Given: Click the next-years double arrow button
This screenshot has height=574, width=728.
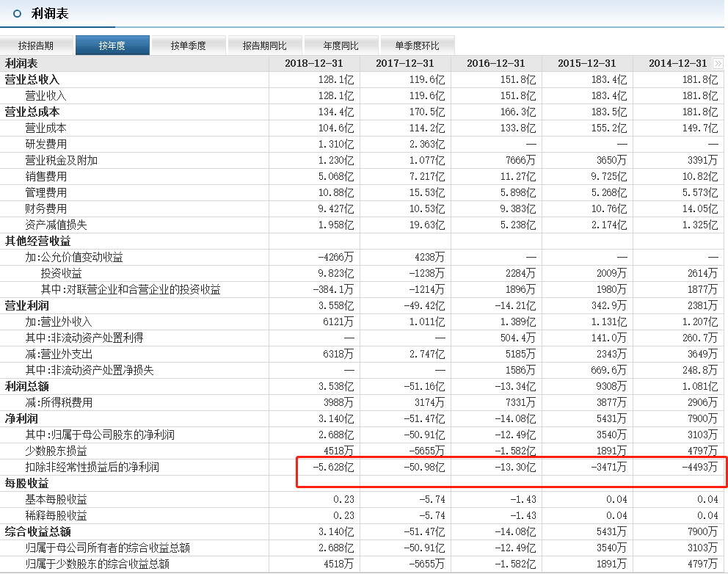Looking at the screenshot, I should [717, 64].
